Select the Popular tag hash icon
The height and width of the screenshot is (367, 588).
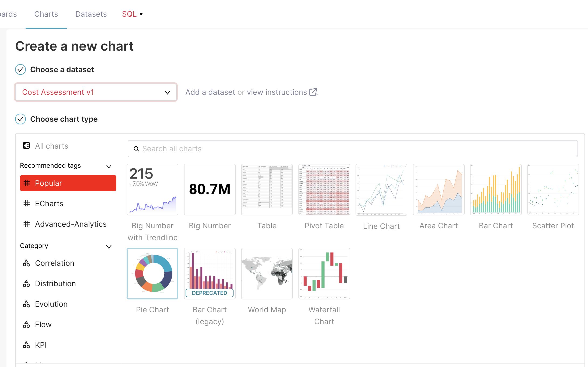(26, 183)
